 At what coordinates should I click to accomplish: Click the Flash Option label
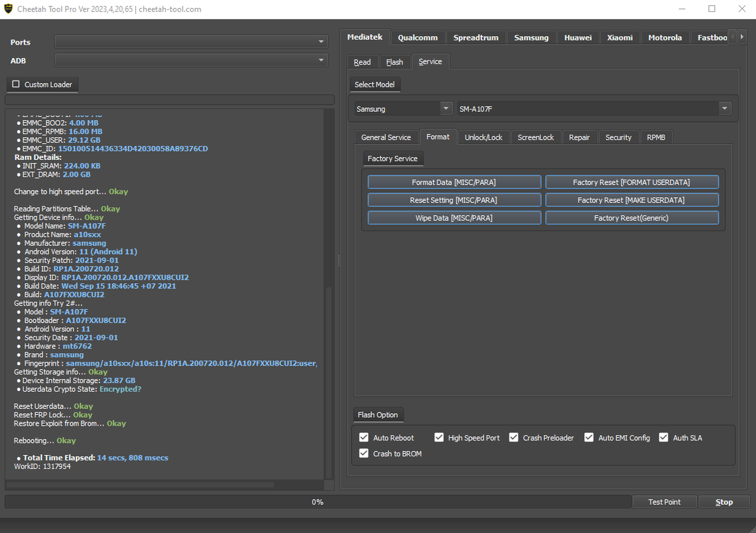(378, 415)
